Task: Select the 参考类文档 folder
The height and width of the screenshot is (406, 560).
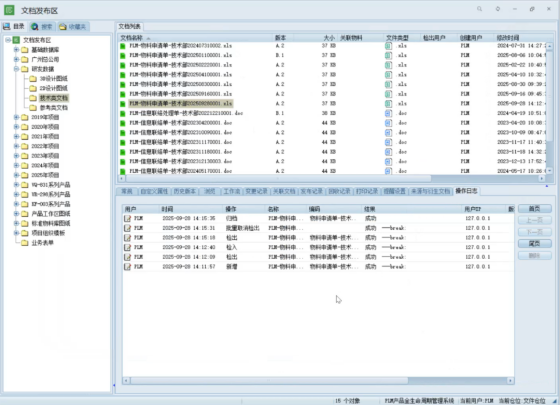Action: 53,107
